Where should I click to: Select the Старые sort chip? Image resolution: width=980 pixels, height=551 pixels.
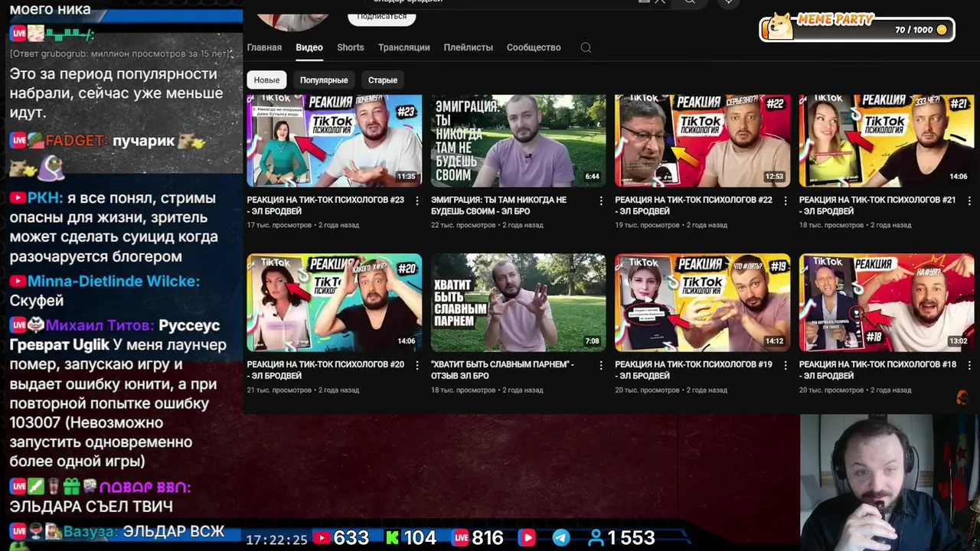pyautogui.click(x=382, y=80)
